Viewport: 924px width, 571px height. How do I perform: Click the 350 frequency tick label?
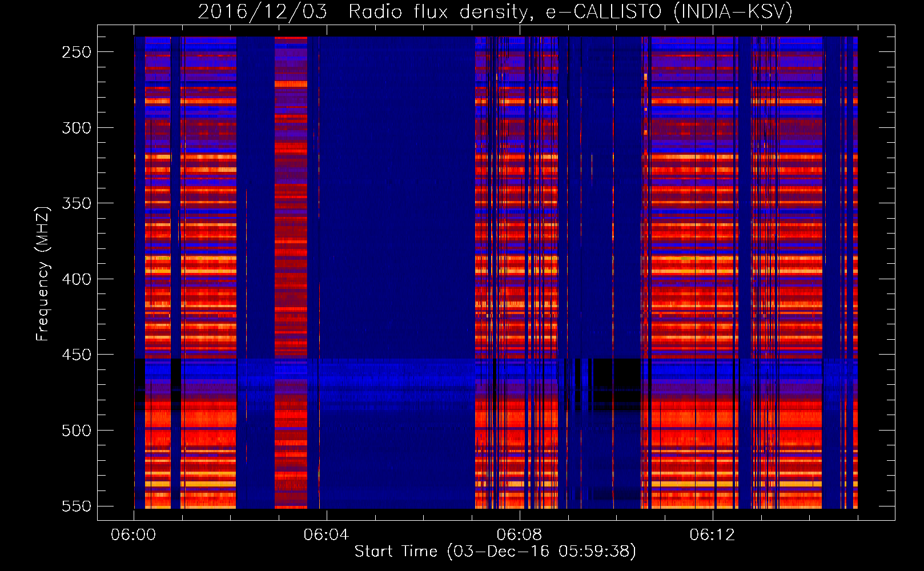click(x=77, y=203)
